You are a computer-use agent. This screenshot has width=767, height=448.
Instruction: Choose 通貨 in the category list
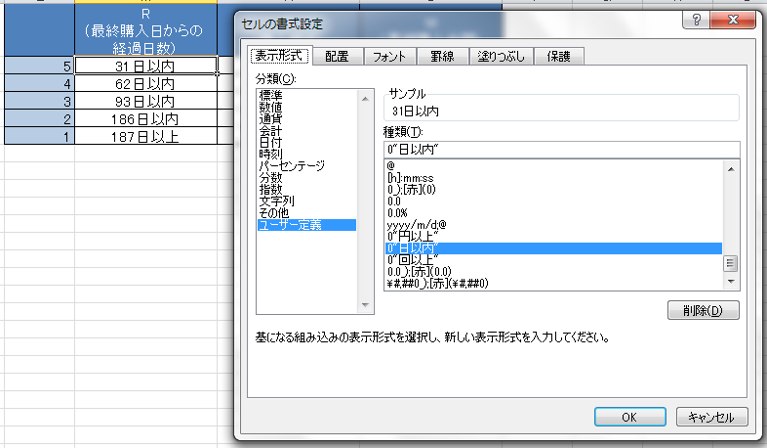(271, 117)
